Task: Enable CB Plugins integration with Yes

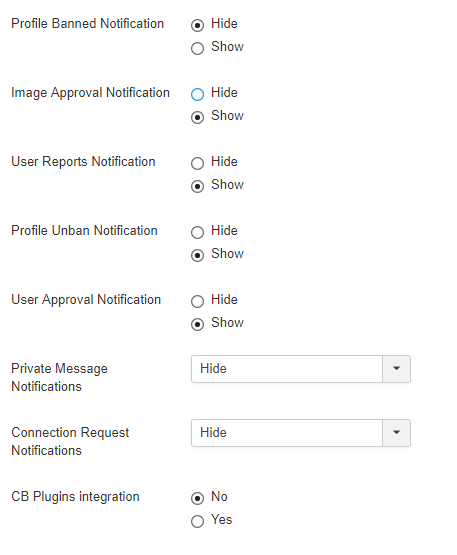Action: pyautogui.click(x=198, y=521)
